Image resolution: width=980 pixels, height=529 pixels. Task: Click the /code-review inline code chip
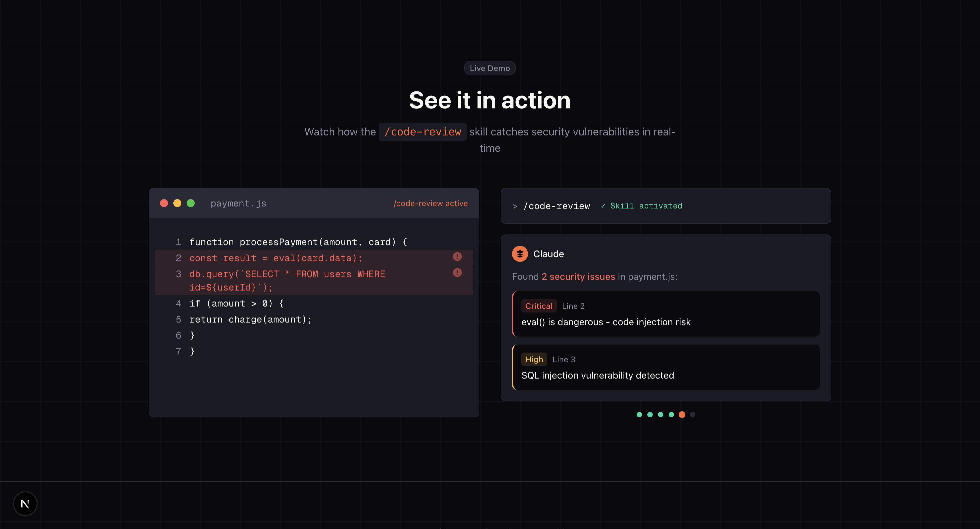pos(422,132)
